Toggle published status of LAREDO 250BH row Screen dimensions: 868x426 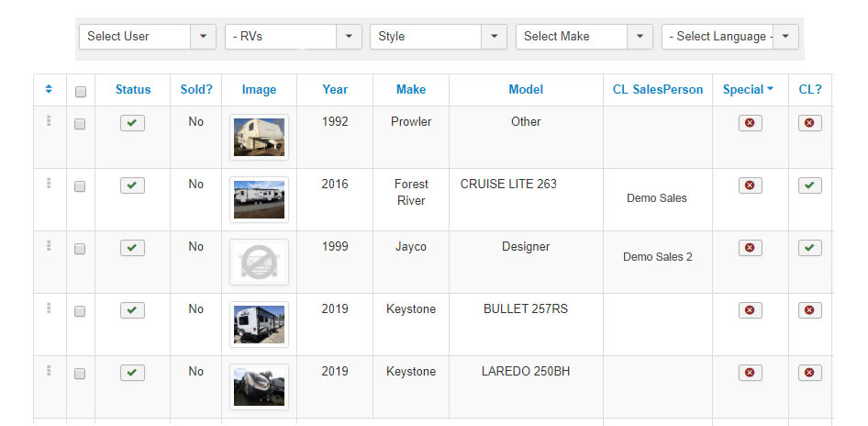coord(132,373)
